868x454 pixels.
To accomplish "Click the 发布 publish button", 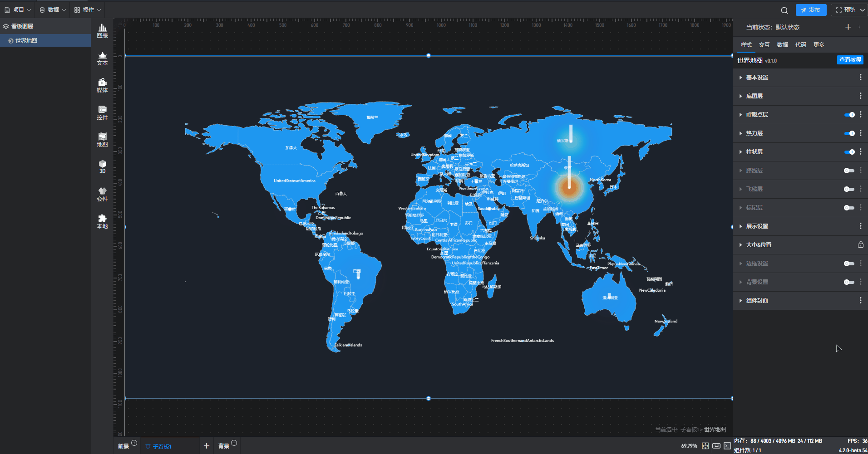I will click(x=811, y=10).
